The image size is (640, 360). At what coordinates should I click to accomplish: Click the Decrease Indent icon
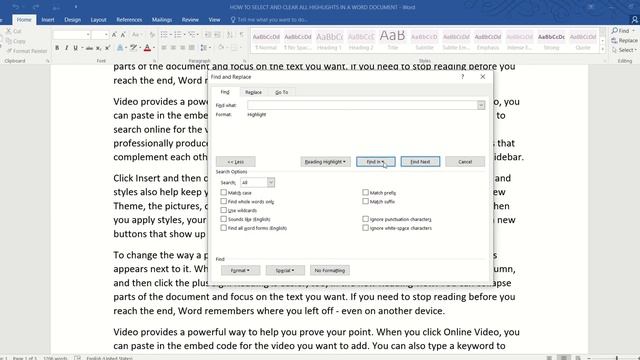coord(208,35)
